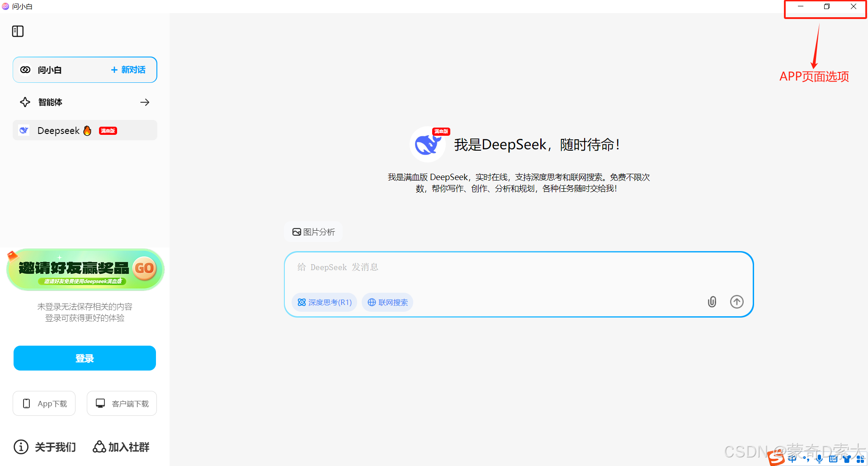
Task: Click the Sogou input method S icon
Action: tap(776, 459)
